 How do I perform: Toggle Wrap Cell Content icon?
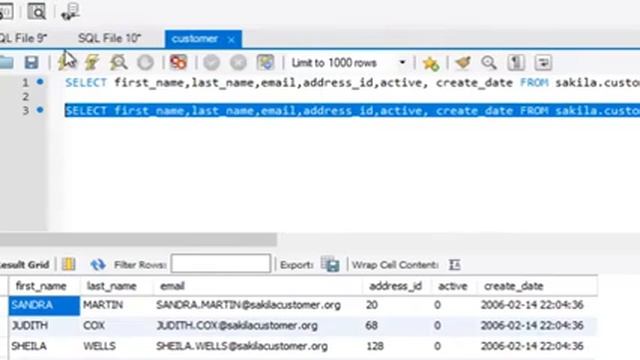tap(454, 264)
